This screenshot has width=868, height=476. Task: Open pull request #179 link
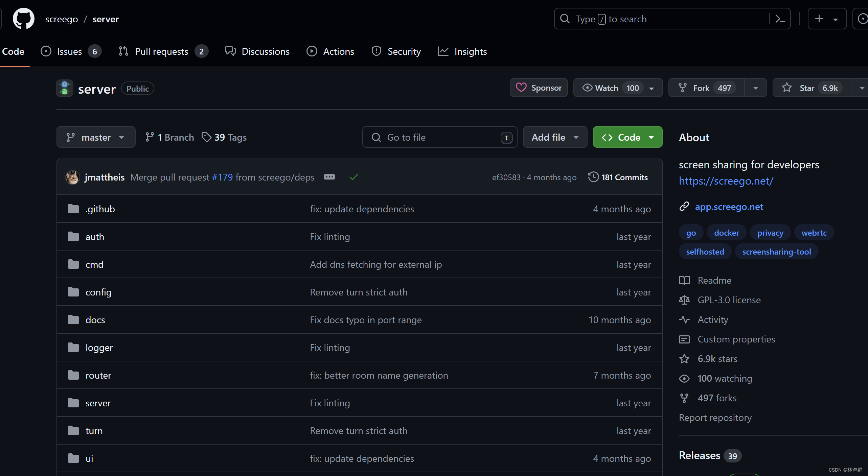(x=222, y=177)
